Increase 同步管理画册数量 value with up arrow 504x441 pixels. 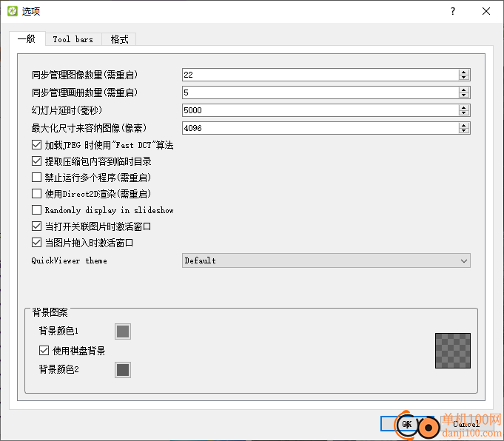pyautogui.click(x=463, y=90)
